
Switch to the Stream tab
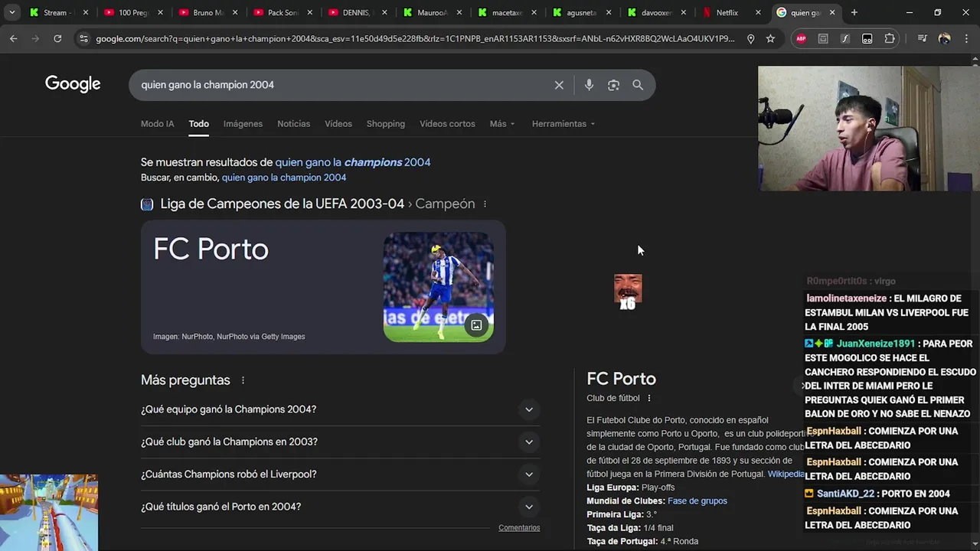[x=59, y=12]
